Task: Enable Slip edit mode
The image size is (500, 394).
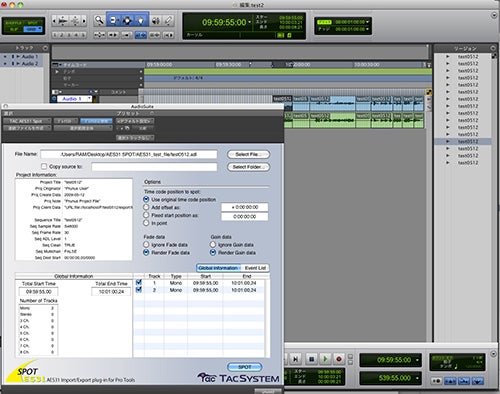Action: click(x=14, y=29)
